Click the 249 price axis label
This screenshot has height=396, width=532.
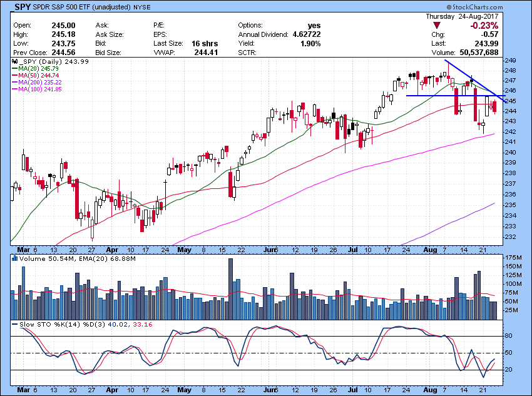pyautogui.click(x=511, y=61)
